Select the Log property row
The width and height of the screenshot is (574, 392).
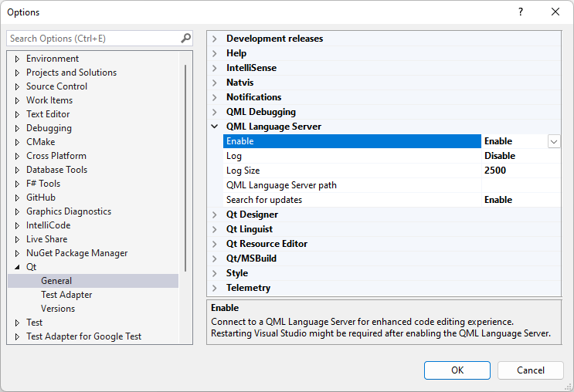click(352, 156)
